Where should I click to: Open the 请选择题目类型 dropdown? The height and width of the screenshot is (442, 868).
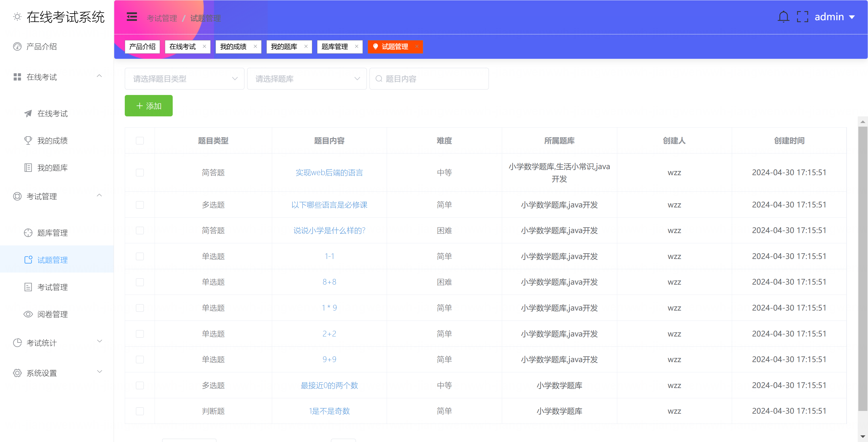tap(184, 79)
